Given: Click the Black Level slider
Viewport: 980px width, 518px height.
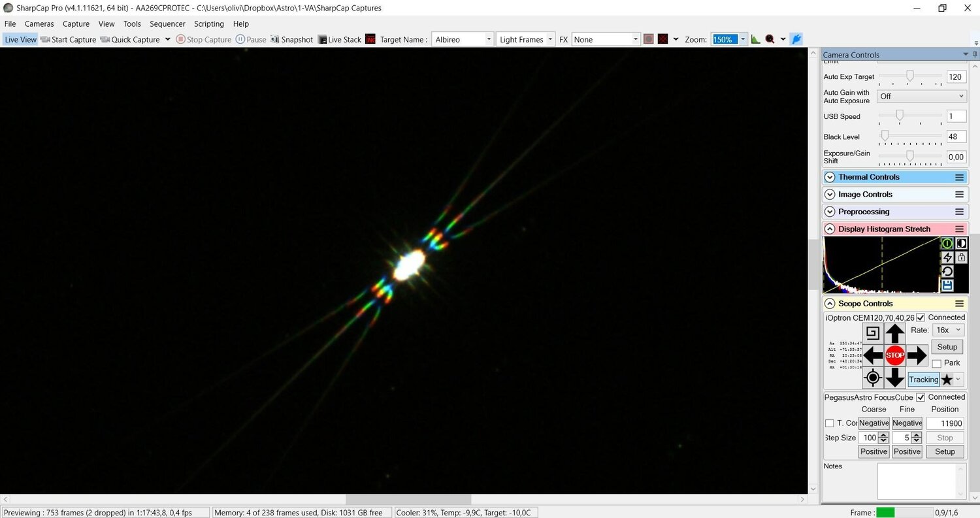Looking at the screenshot, I should (910, 137).
